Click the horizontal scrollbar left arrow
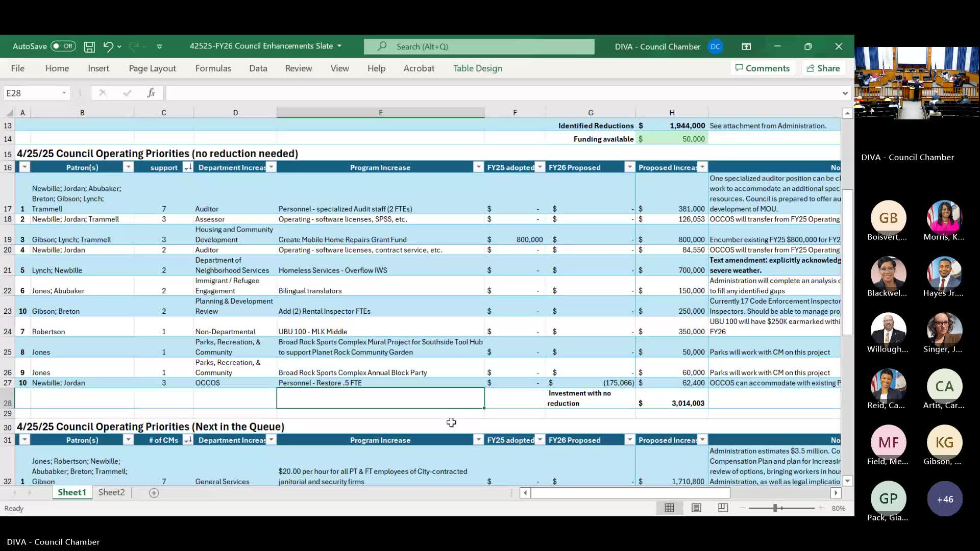The image size is (980, 551). click(x=525, y=493)
